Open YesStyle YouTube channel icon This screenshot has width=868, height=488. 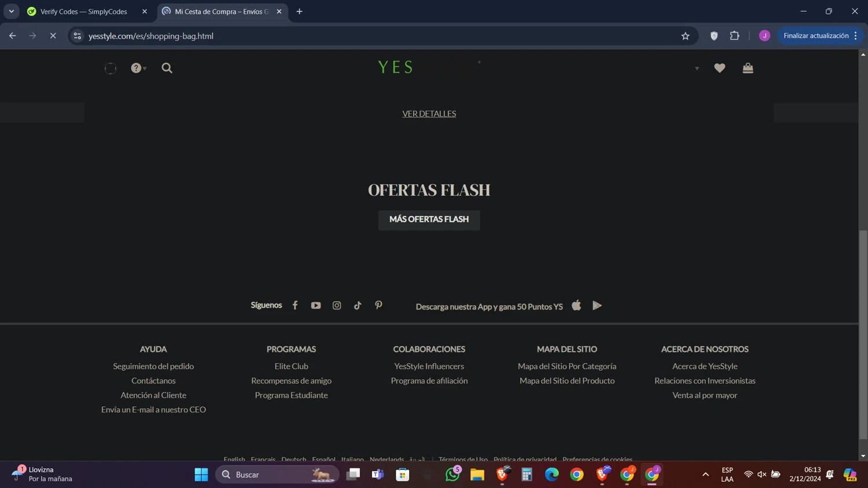(x=316, y=305)
